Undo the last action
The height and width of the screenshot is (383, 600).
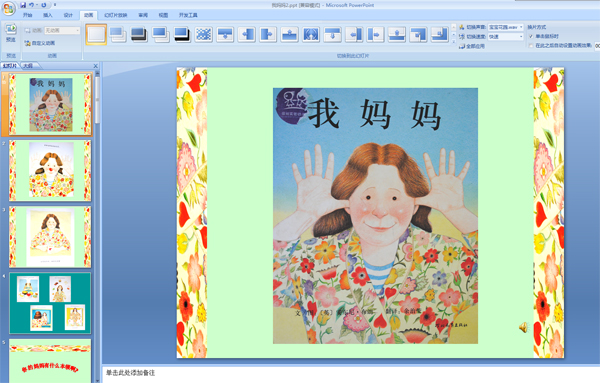pyautogui.click(x=32, y=5)
